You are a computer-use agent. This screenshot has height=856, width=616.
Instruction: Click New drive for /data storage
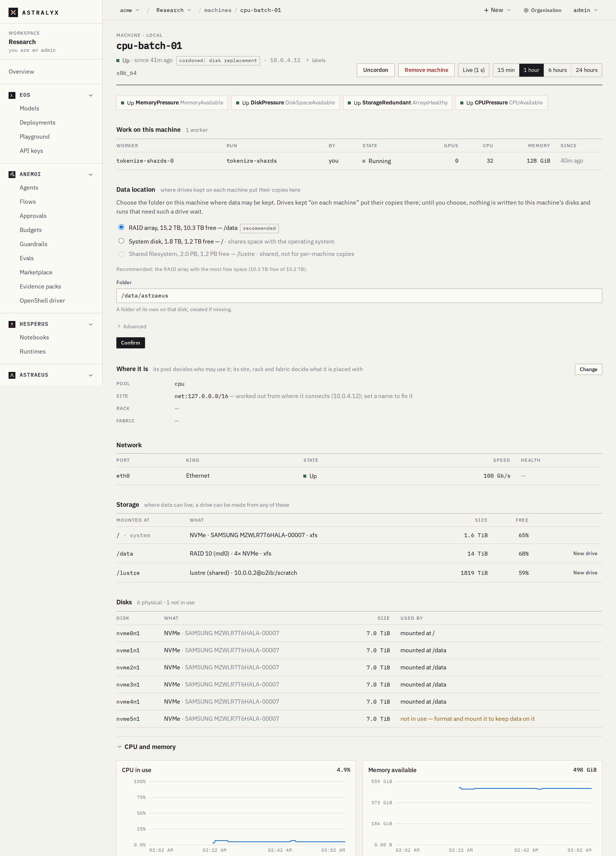point(585,553)
